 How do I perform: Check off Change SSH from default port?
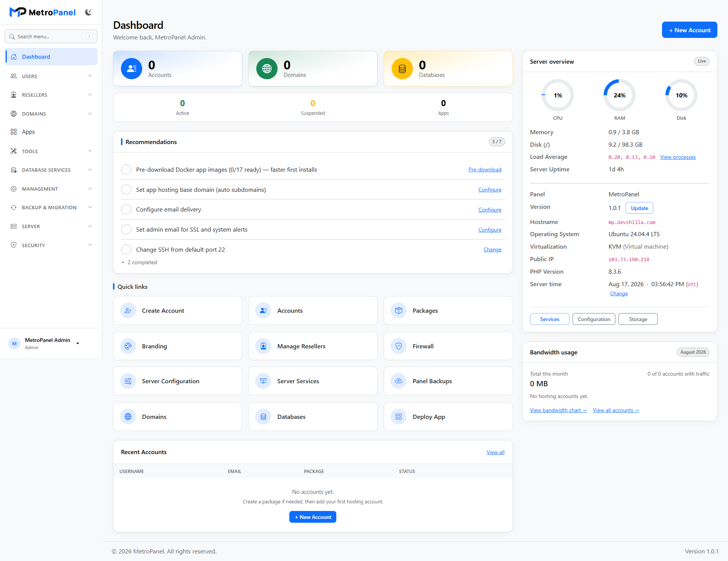(126, 249)
